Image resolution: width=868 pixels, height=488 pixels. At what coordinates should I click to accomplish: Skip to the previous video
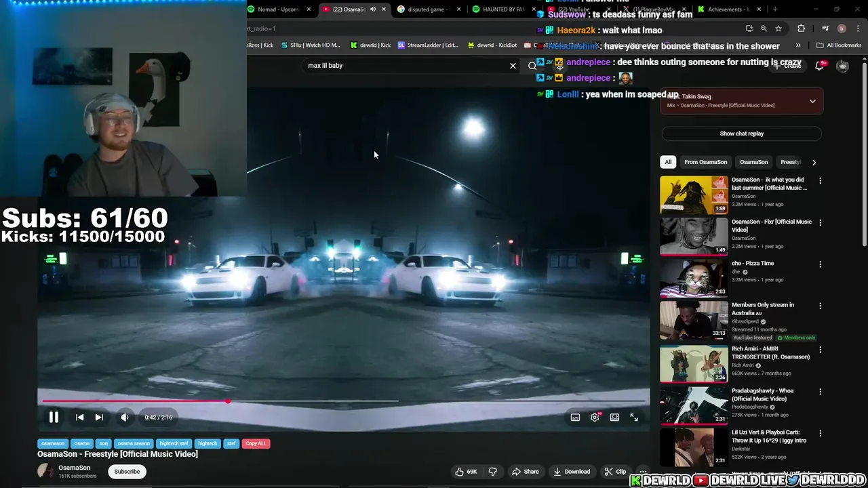79,418
